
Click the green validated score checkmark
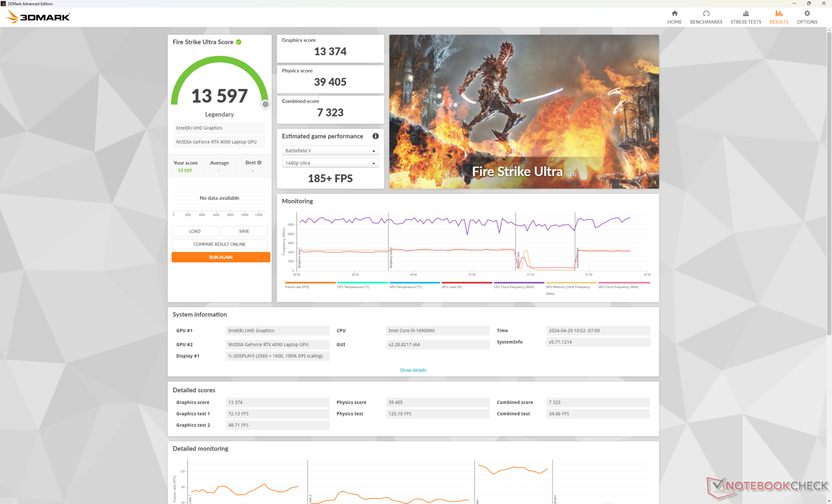pyautogui.click(x=239, y=42)
